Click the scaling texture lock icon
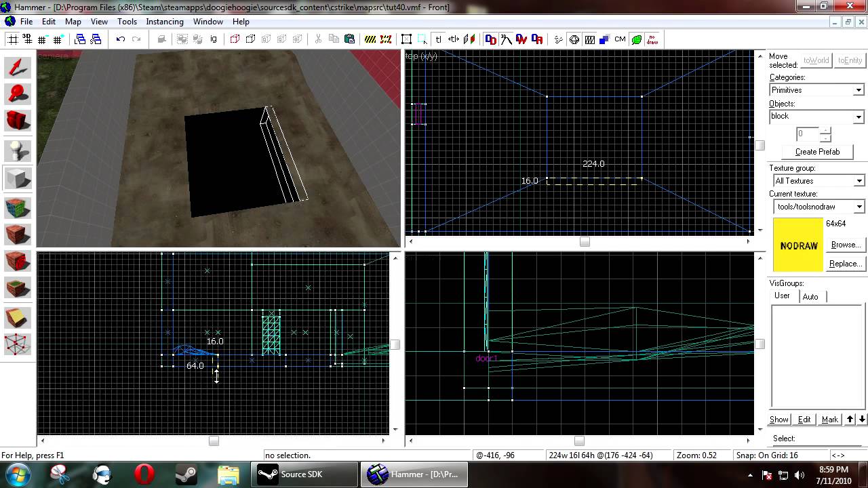The height and width of the screenshot is (488, 868). [x=454, y=39]
